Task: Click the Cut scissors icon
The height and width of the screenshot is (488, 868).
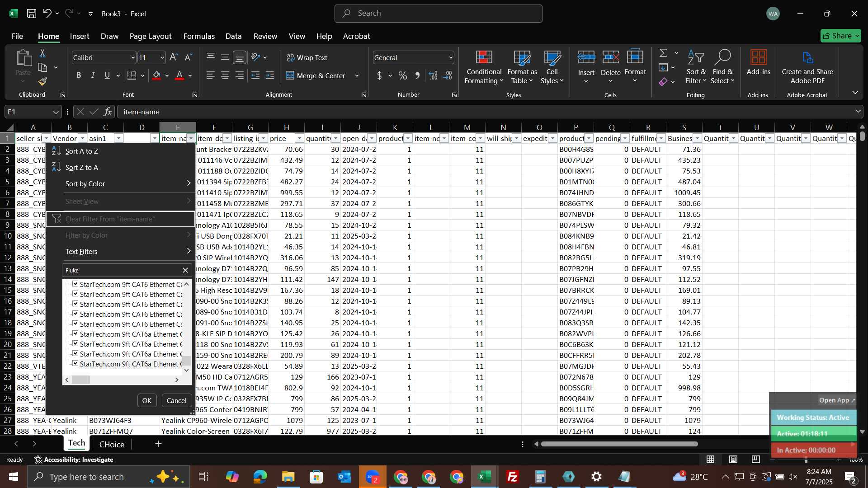Action: coord(42,53)
